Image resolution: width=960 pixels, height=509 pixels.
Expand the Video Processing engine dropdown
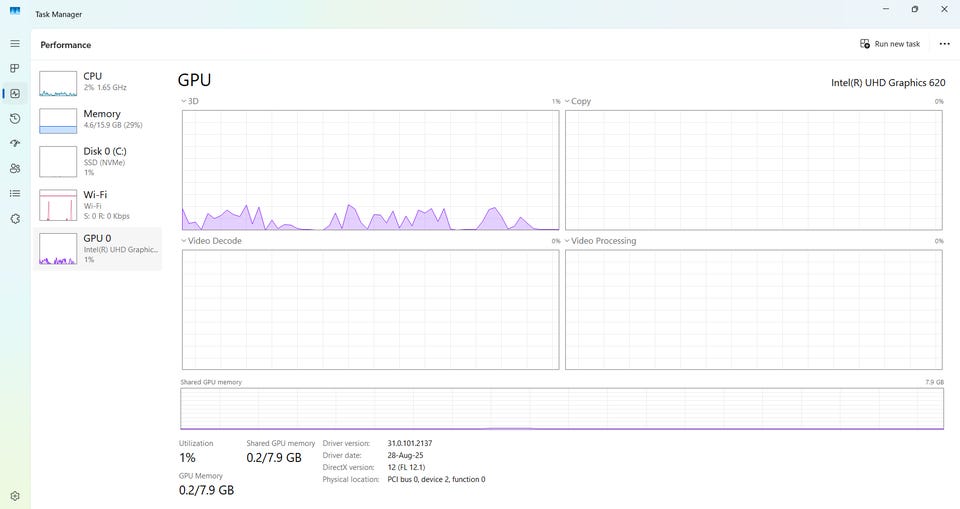(600, 241)
